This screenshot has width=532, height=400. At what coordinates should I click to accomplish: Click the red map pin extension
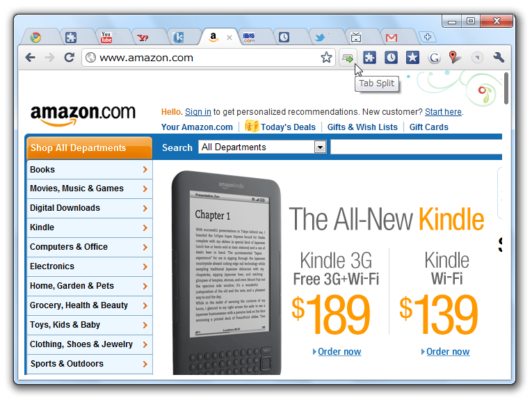pyautogui.click(x=455, y=57)
